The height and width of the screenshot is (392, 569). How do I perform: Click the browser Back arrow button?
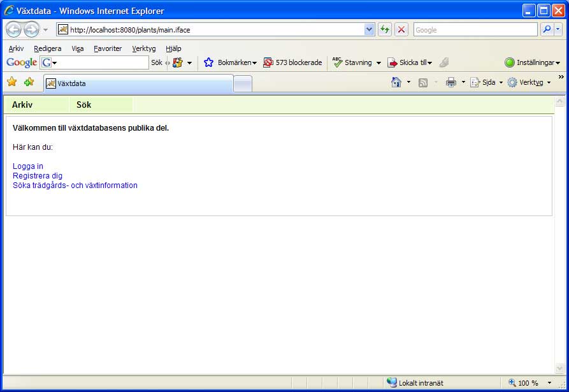pos(13,29)
